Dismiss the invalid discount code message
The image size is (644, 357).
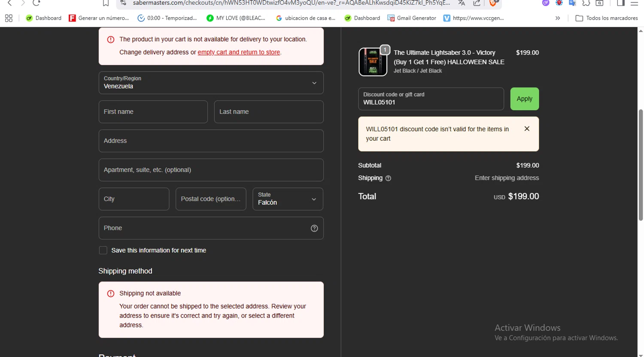pos(527,129)
